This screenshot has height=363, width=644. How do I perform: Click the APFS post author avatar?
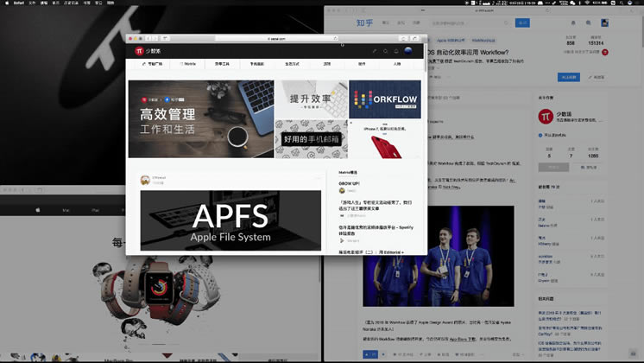pos(144,180)
